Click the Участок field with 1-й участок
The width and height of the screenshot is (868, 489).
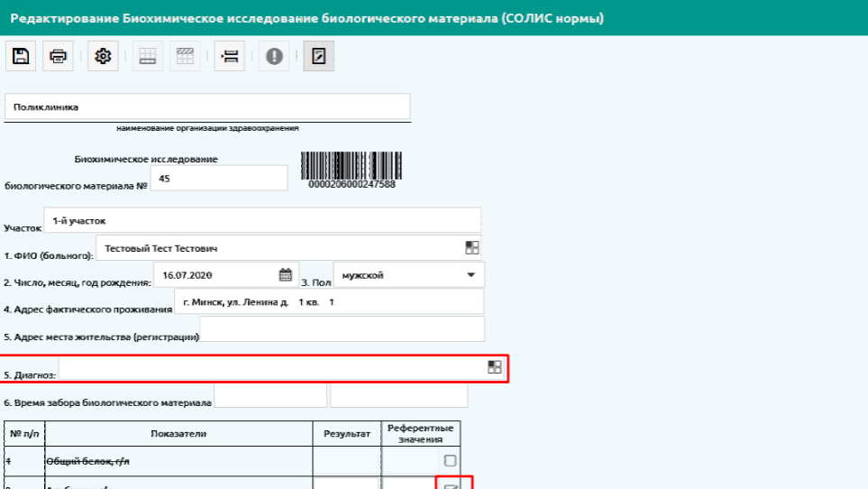coord(261,220)
